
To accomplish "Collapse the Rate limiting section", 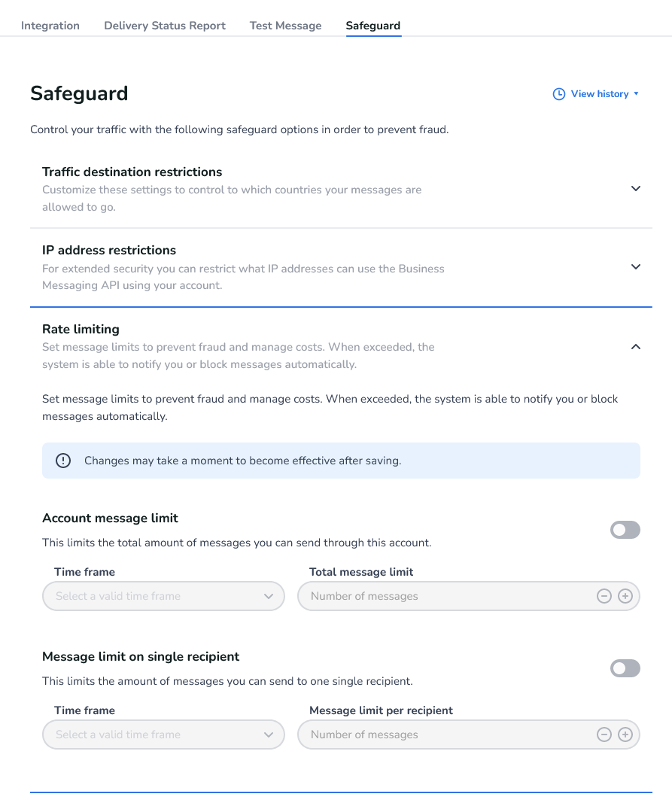I will point(636,347).
